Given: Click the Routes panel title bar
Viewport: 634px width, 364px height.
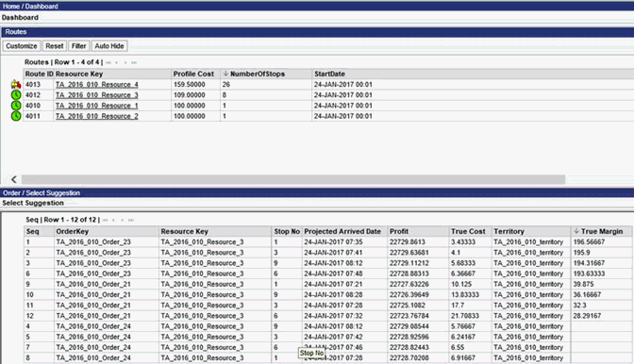Looking at the screenshot, I should coord(317,32).
